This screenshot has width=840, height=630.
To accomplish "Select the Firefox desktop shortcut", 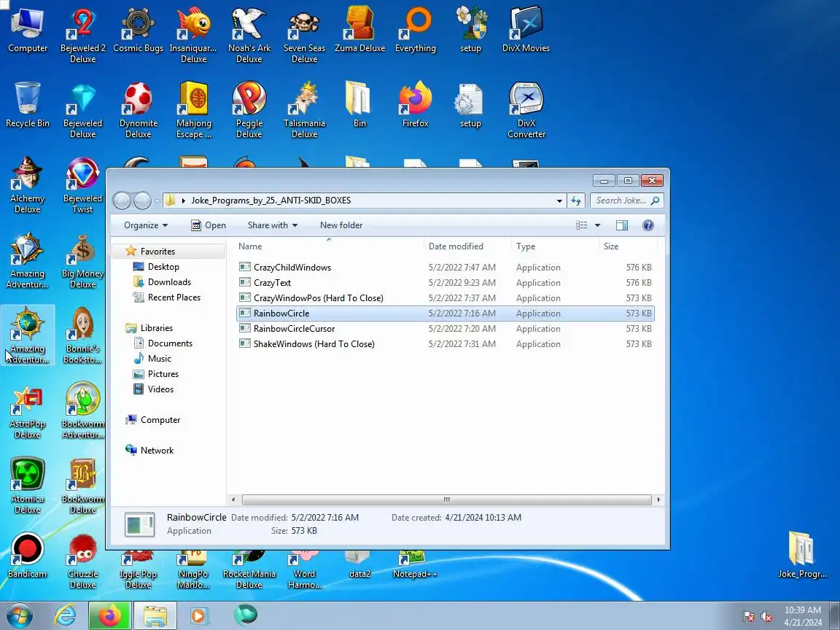I will (415, 104).
